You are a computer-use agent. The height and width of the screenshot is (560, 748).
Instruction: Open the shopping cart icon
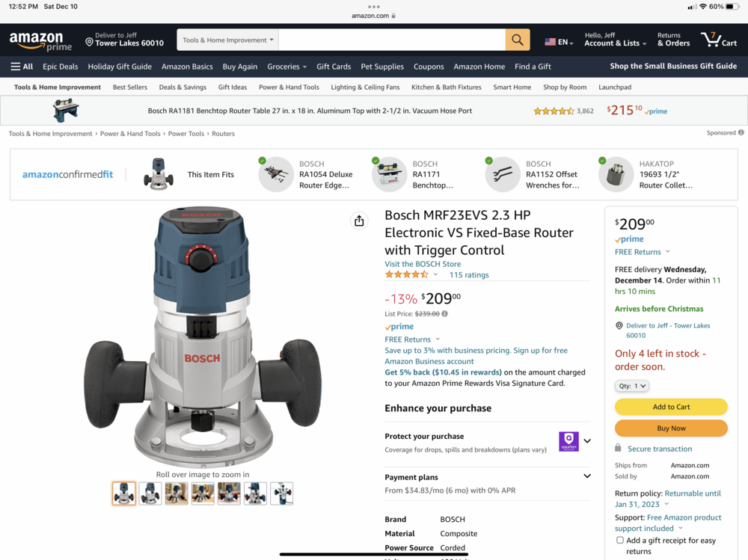pos(718,39)
